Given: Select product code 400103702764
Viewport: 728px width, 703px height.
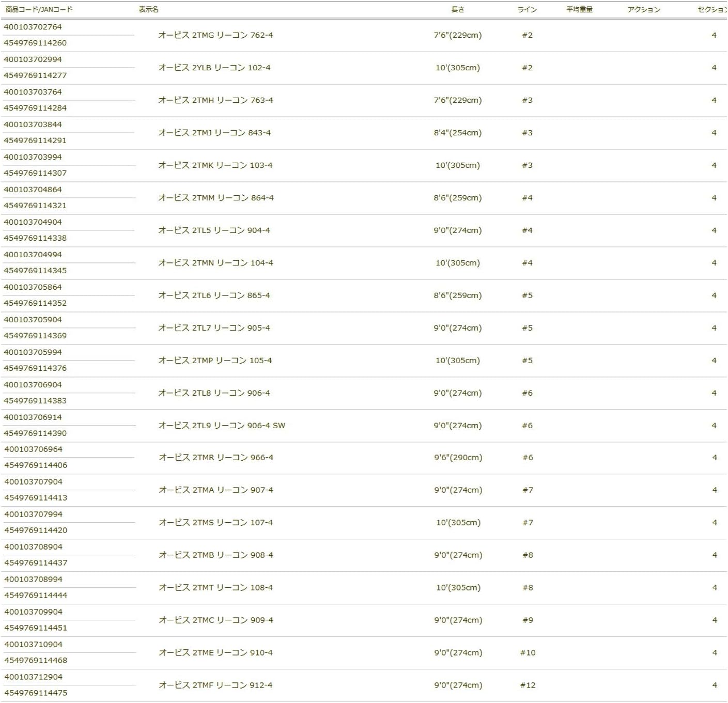Looking at the screenshot, I should pos(33,27).
